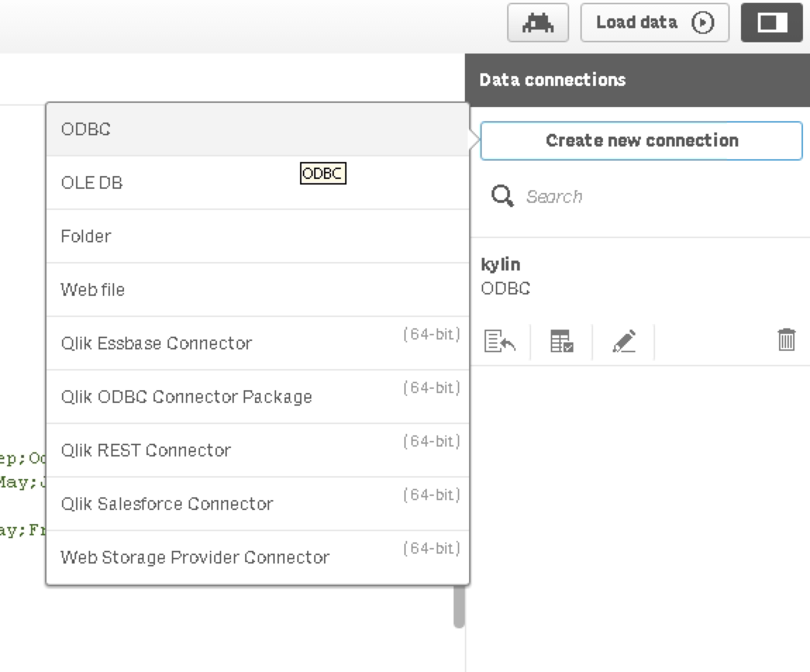Select ODBC from connection type list
This screenshot has width=810, height=672.
click(257, 130)
